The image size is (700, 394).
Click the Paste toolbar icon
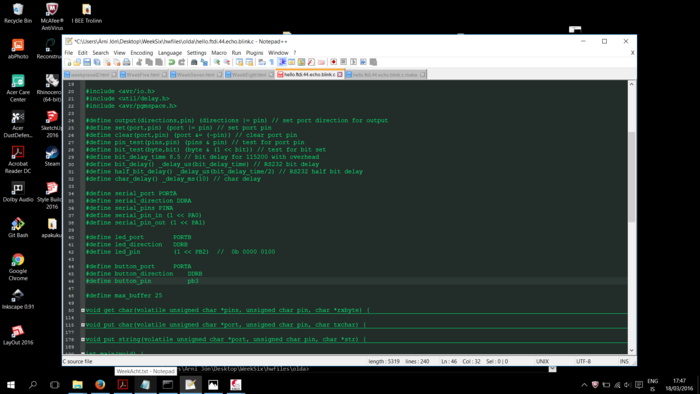click(x=158, y=62)
